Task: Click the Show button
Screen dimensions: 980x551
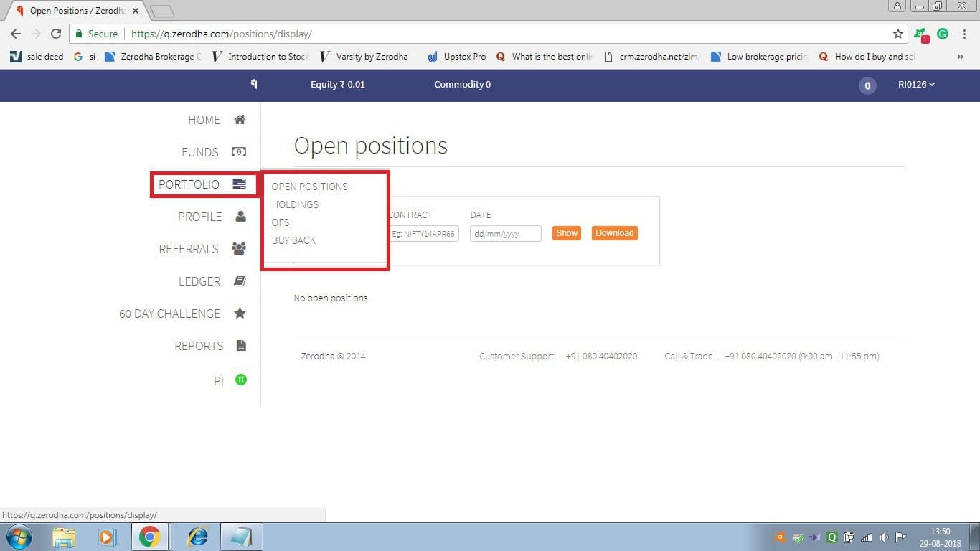Action: [567, 233]
